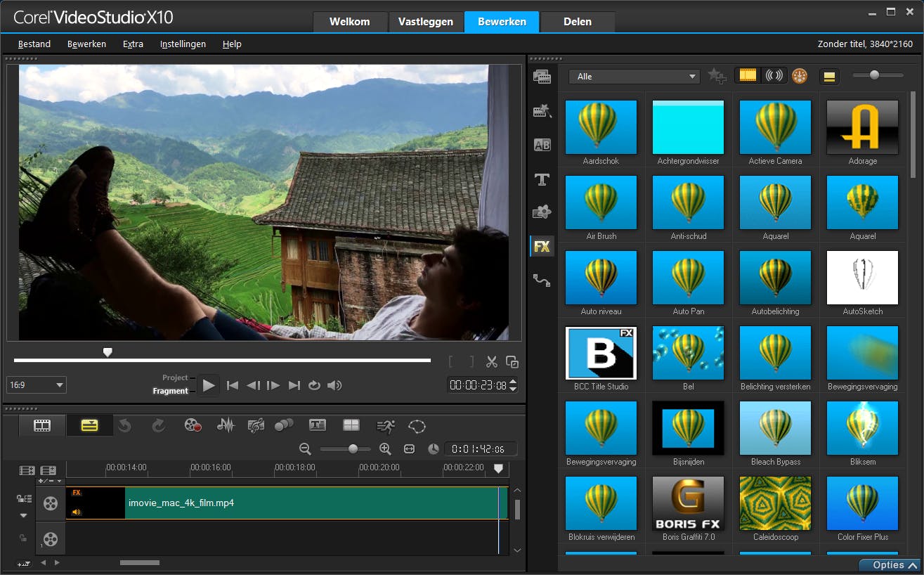
Task: Open the Subtitle Editor icon
Action: point(318,425)
